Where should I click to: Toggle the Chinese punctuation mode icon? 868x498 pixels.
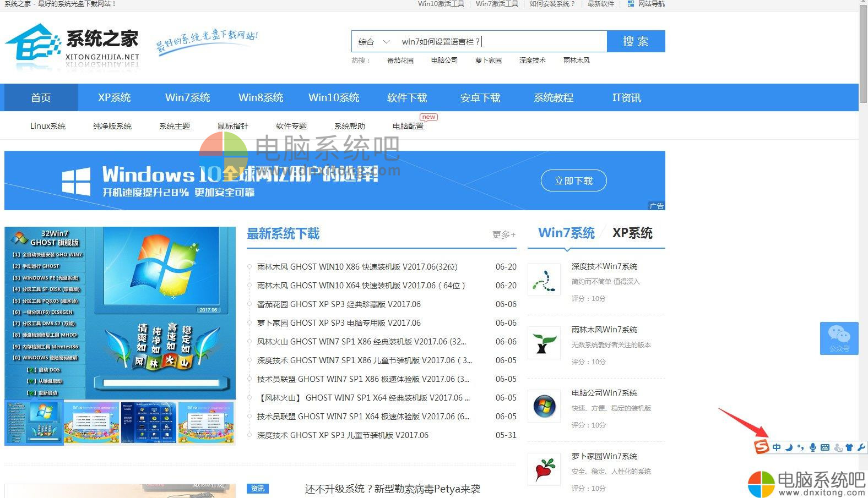coord(800,447)
